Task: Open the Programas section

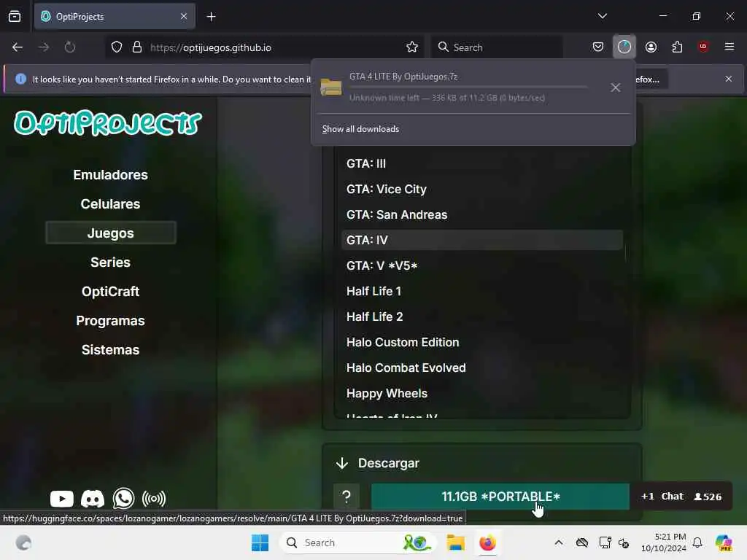Action: [x=111, y=321]
